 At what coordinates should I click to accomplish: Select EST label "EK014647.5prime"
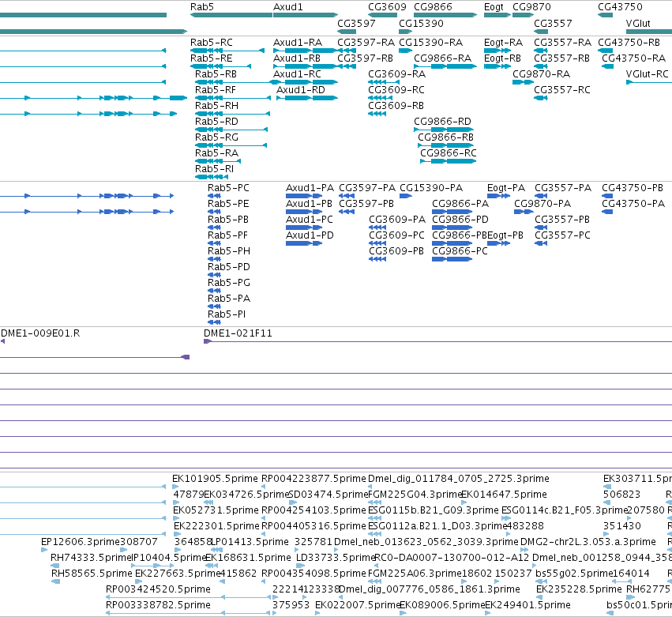(x=504, y=495)
